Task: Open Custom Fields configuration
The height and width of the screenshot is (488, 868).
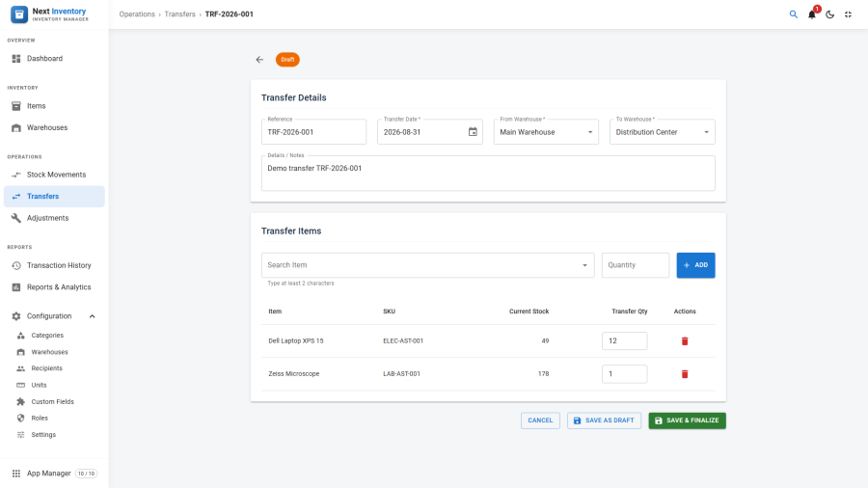Action: (x=54, y=402)
